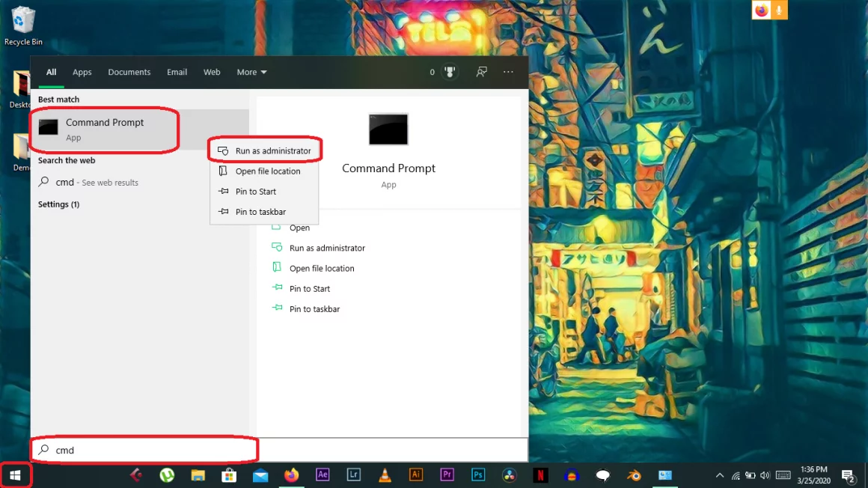Click Open in the preview pane
Screen dimensions: 868x488
tap(299, 228)
